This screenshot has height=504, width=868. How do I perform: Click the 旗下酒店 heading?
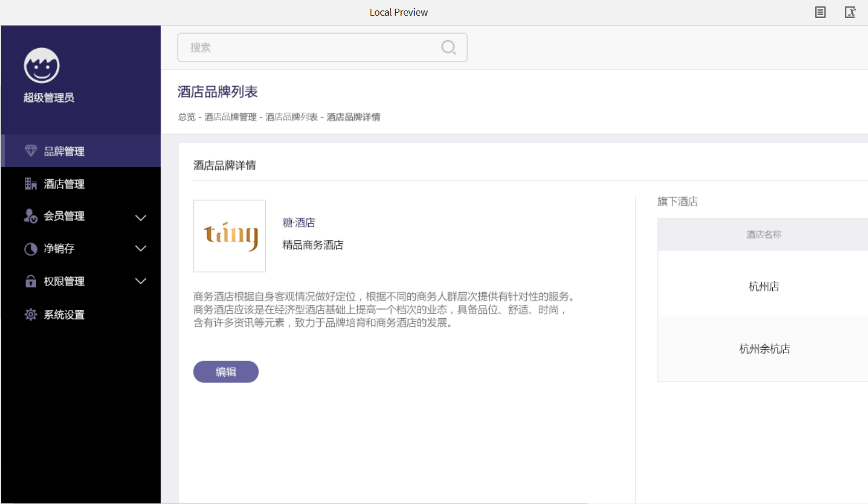tap(678, 201)
